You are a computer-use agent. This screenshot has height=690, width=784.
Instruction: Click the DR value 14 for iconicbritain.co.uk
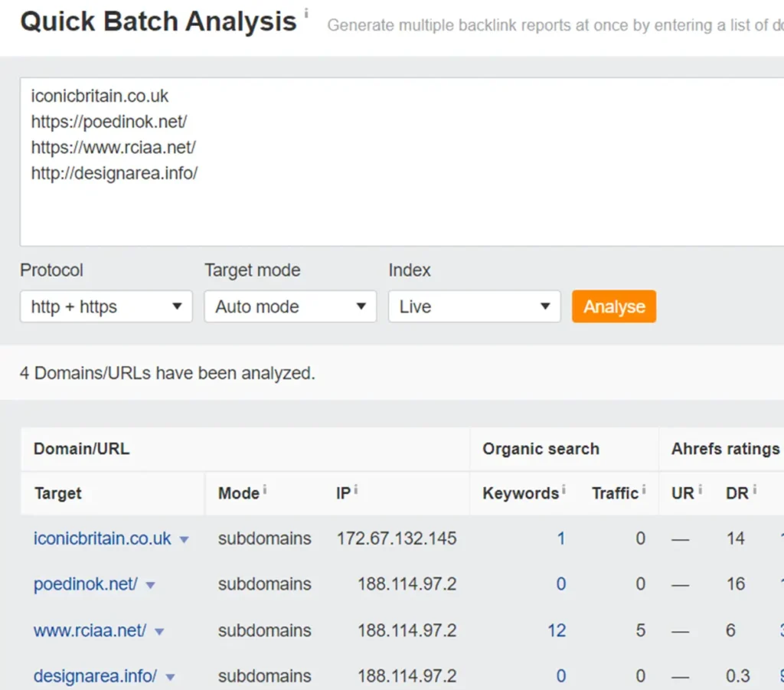pos(736,538)
